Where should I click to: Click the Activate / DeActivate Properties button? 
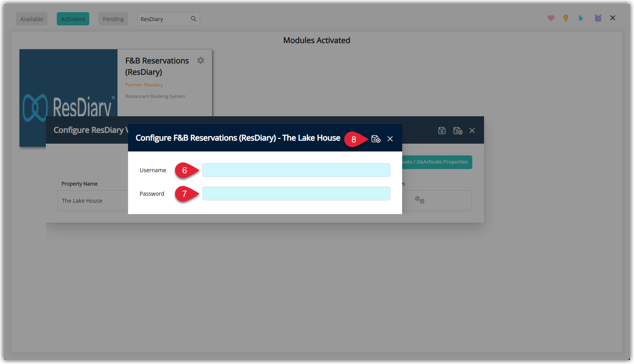(437, 162)
